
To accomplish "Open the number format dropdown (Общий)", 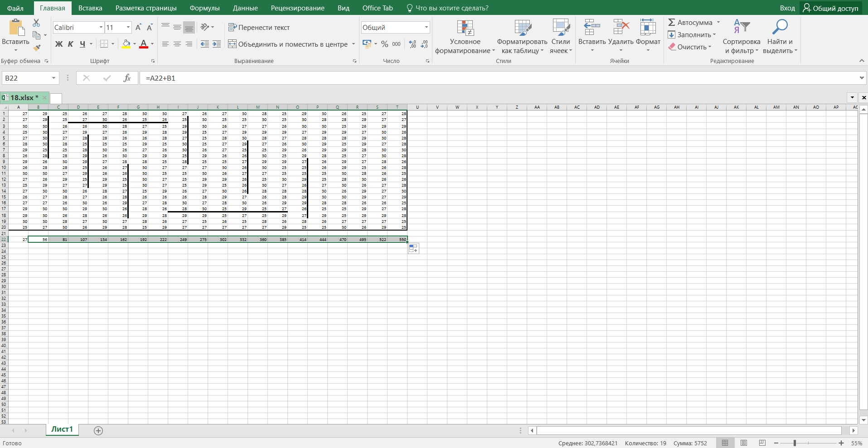I will pos(427,27).
